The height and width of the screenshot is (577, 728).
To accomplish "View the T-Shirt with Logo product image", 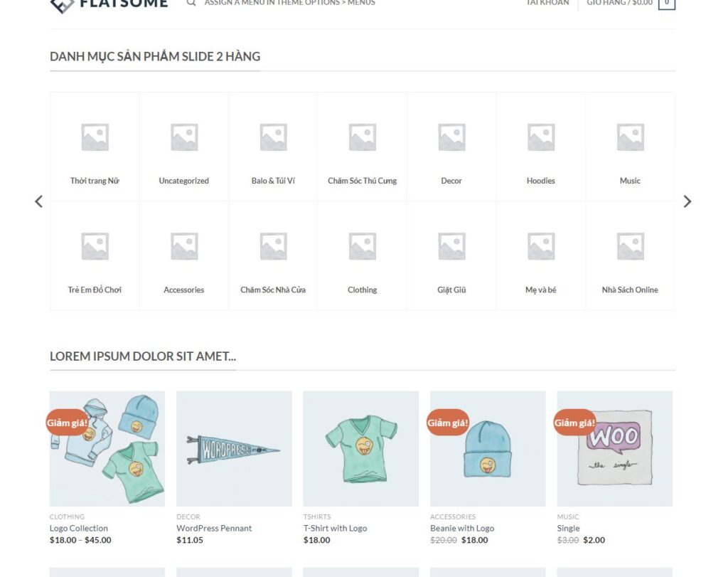I will pos(361,448).
